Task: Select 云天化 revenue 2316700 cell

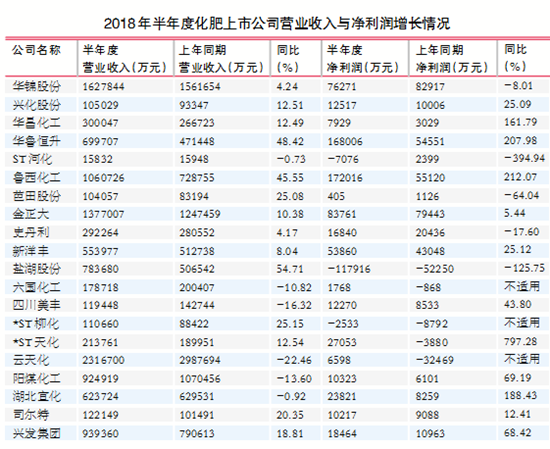Action: tap(103, 360)
